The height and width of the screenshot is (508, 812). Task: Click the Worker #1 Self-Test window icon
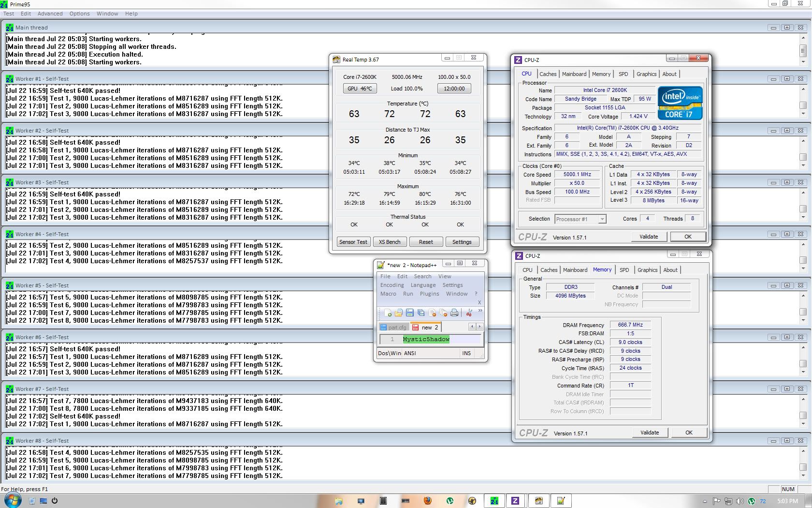[10, 79]
